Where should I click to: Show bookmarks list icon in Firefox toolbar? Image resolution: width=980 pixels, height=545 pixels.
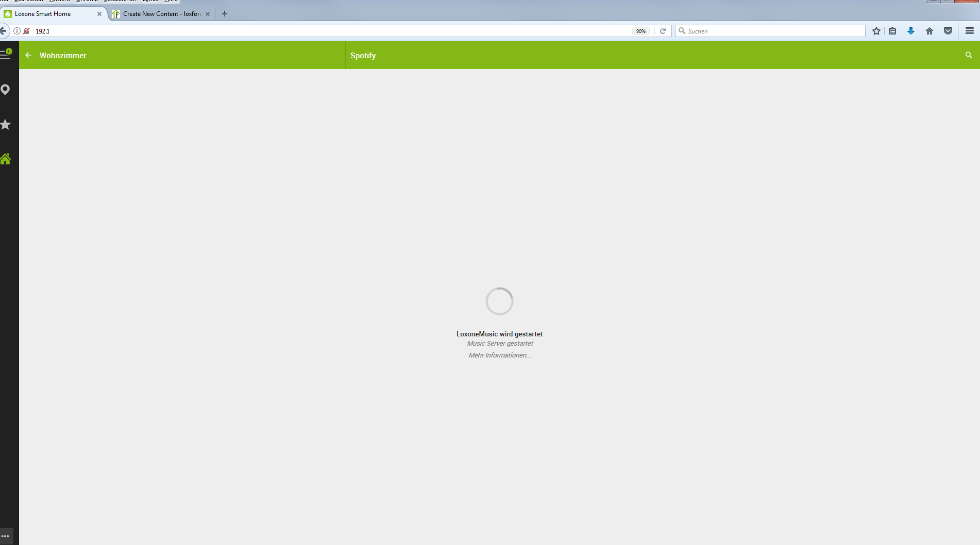click(x=892, y=31)
